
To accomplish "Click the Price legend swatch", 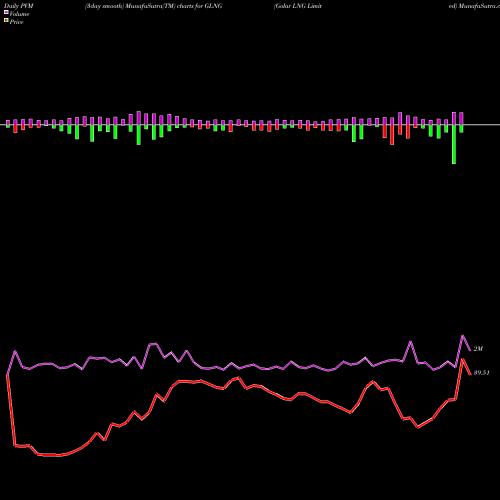I will pos(6,20).
